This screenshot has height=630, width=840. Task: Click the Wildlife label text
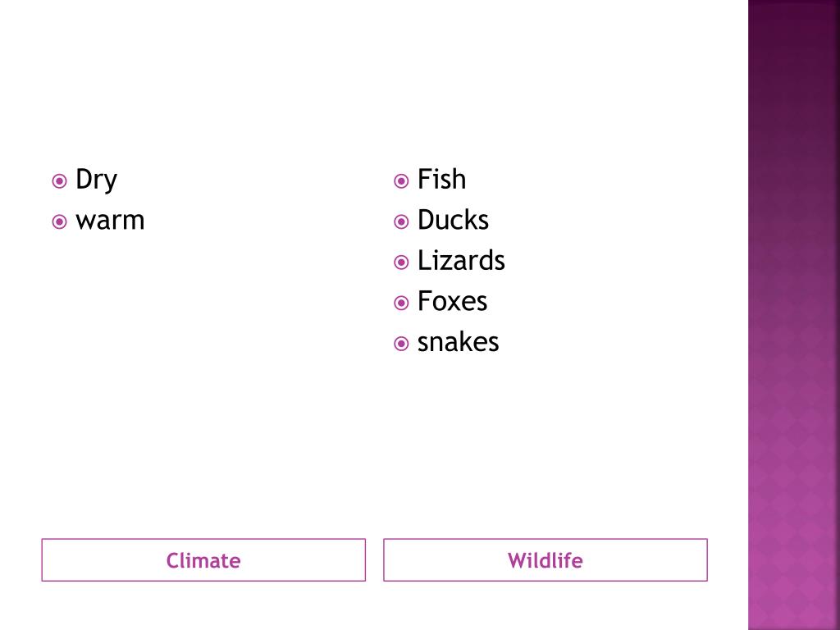(x=546, y=560)
